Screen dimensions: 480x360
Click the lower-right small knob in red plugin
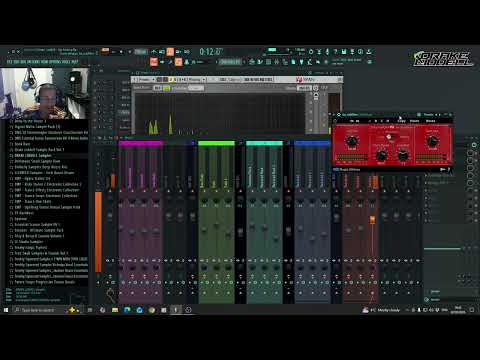pyautogui.click(x=403, y=155)
